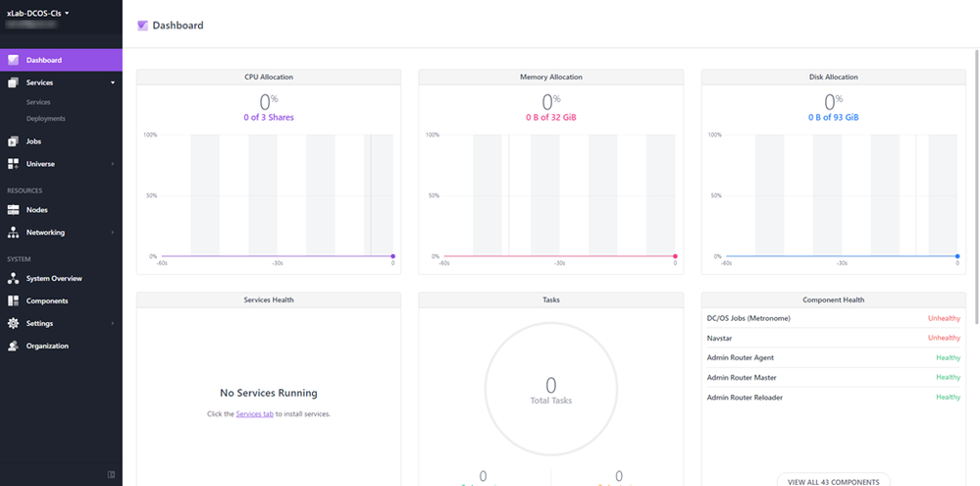Click the Services stacked-boxes icon
This screenshot has height=486, width=980.
coord(13,82)
